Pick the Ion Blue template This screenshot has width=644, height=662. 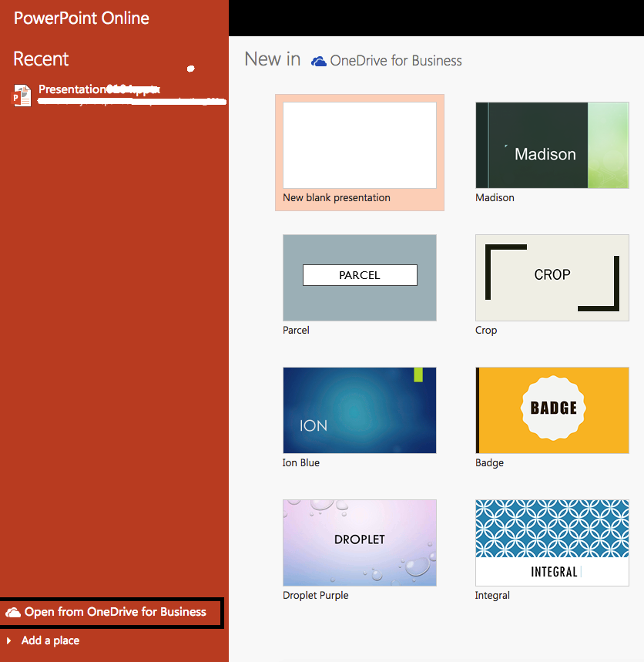tap(359, 410)
